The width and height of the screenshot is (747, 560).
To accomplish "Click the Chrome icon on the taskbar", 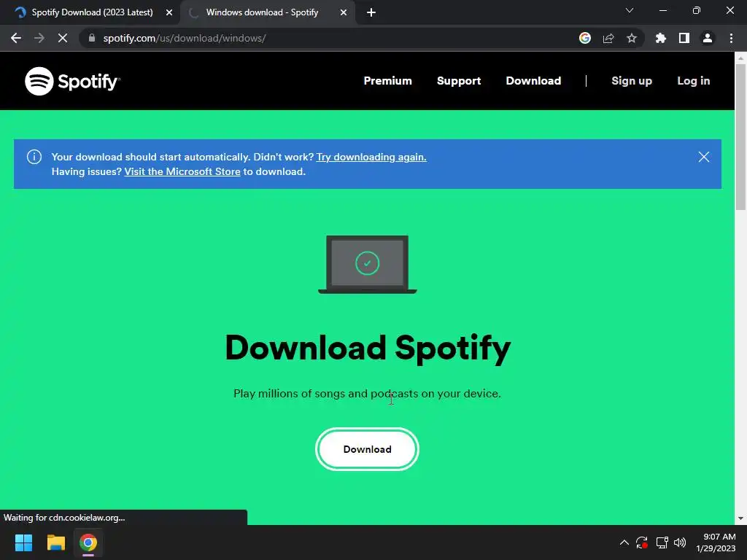I will point(88,542).
